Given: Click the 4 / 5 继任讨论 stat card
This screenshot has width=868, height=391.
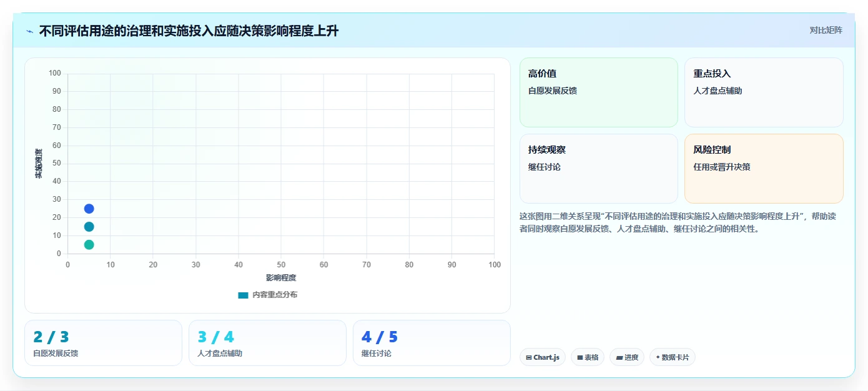Looking at the screenshot, I should coord(432,343).
